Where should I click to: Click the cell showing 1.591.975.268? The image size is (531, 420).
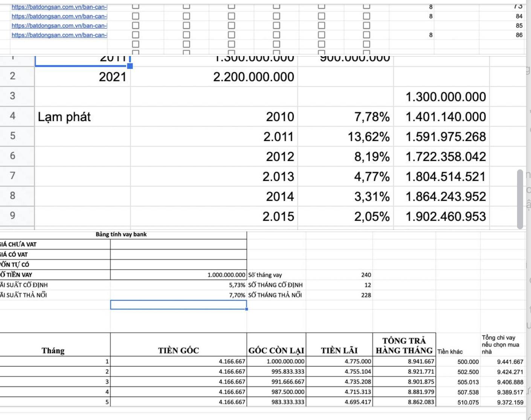coord(441,137)
